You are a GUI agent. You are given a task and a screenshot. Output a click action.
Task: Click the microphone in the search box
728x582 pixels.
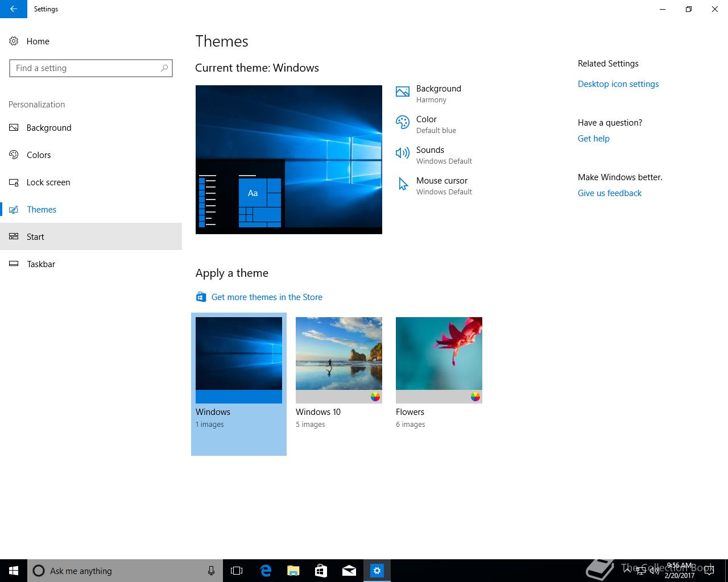[x=211, y=571]
